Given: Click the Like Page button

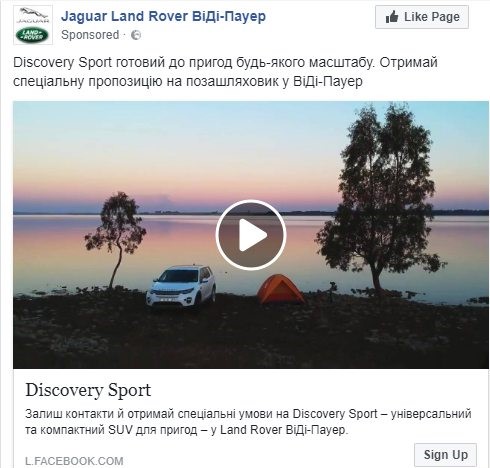Looking at the screenshot, I should pyautogui.click(x=422, y=17).
